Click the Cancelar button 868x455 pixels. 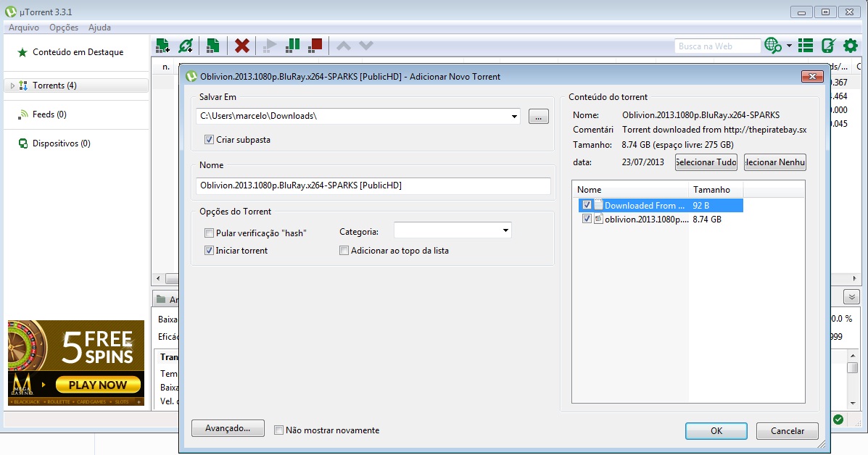click(788, 430)
